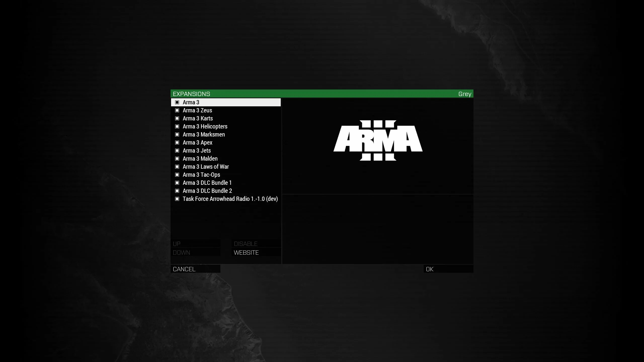Select Arma 3 Helicopters in the list

pyautogui.click(x=226, y=126)
